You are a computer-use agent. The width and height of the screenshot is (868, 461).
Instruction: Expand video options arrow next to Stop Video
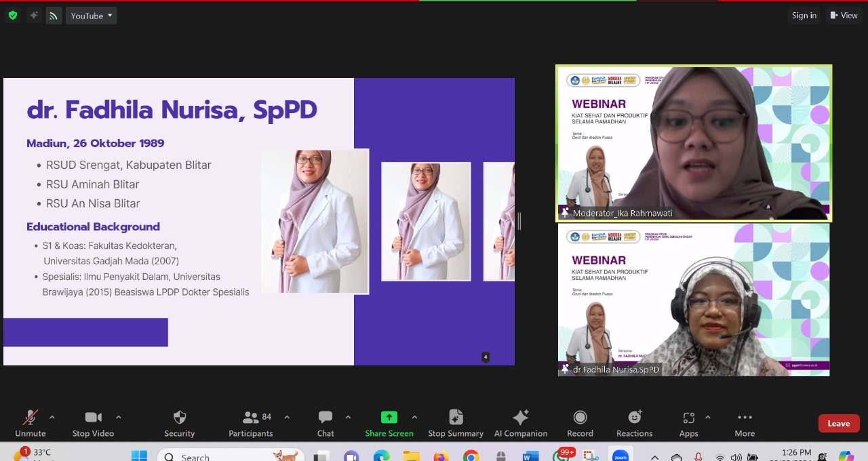(119, 418)
